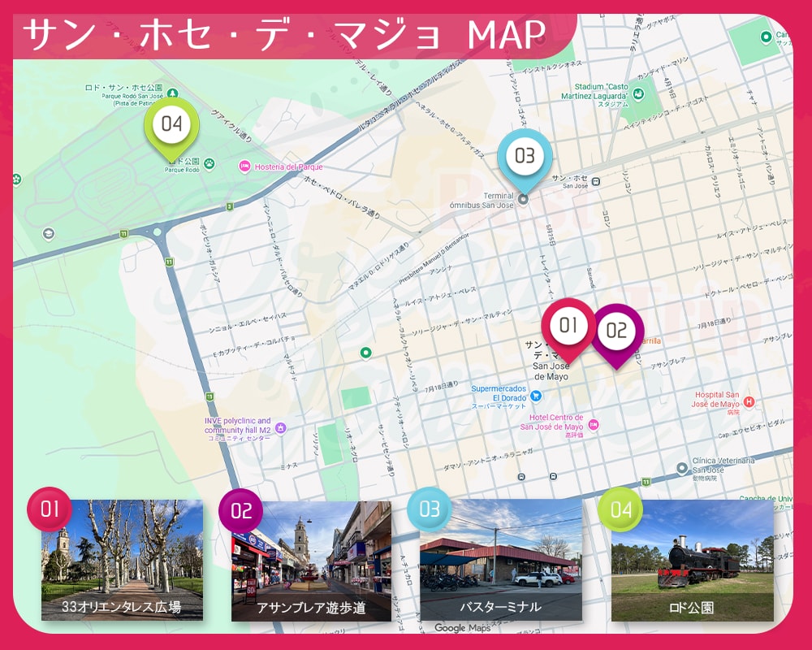
Task: Click the green 04 badge above thumbnail
Action: click(x=620, y=509)
